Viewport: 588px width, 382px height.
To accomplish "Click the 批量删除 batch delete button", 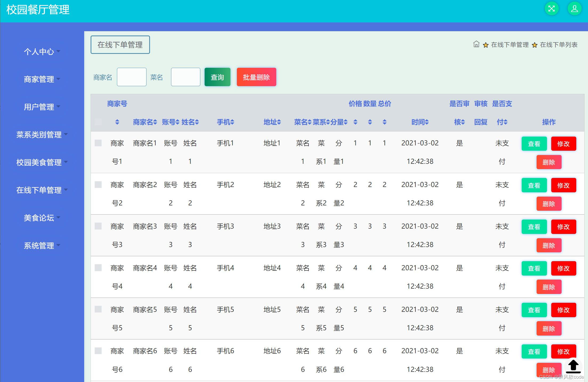I will [256, 77].
